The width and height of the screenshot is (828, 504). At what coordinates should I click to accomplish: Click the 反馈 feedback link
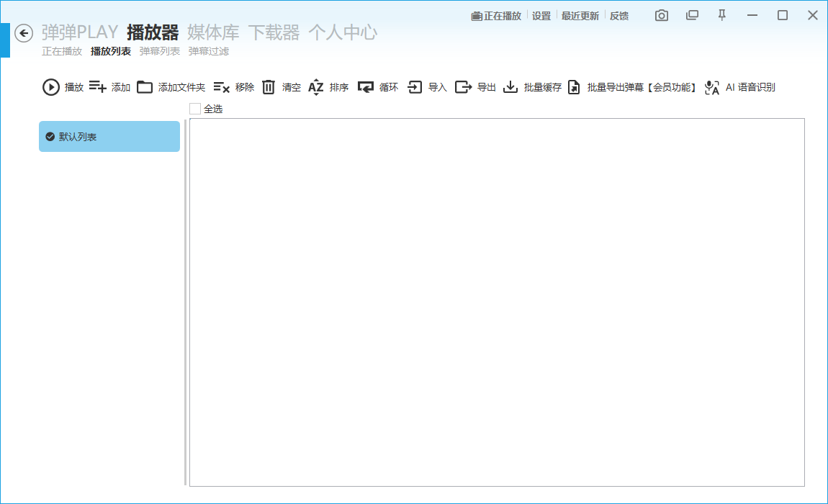point(619,16)
